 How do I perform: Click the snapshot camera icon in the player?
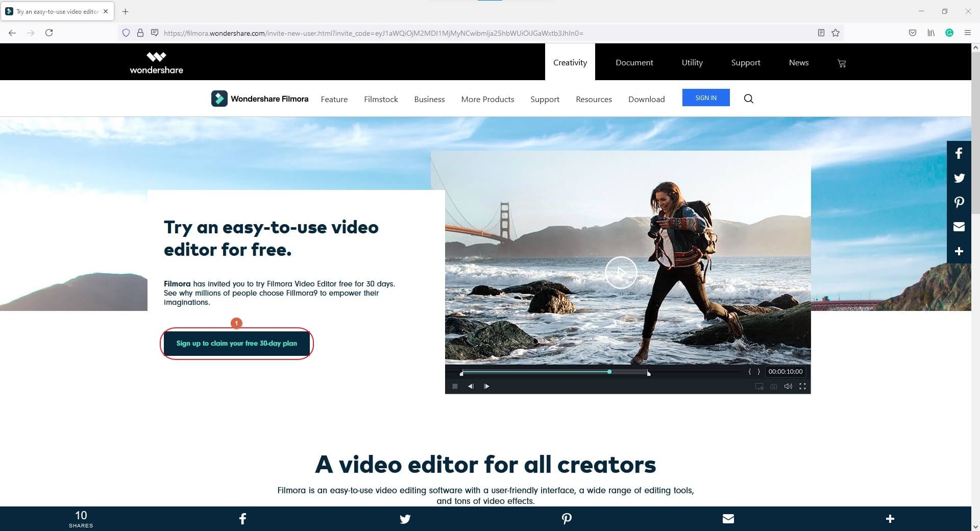click(774, 387)
